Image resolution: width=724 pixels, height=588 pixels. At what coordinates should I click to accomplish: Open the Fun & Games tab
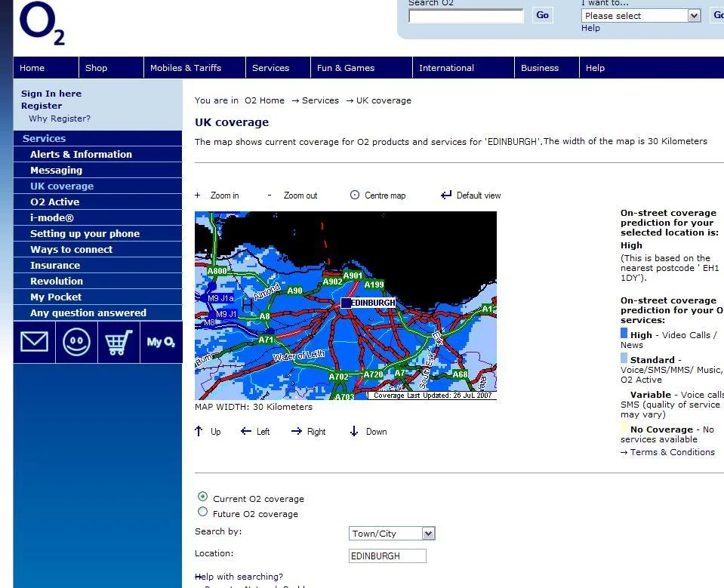[362, 68]
